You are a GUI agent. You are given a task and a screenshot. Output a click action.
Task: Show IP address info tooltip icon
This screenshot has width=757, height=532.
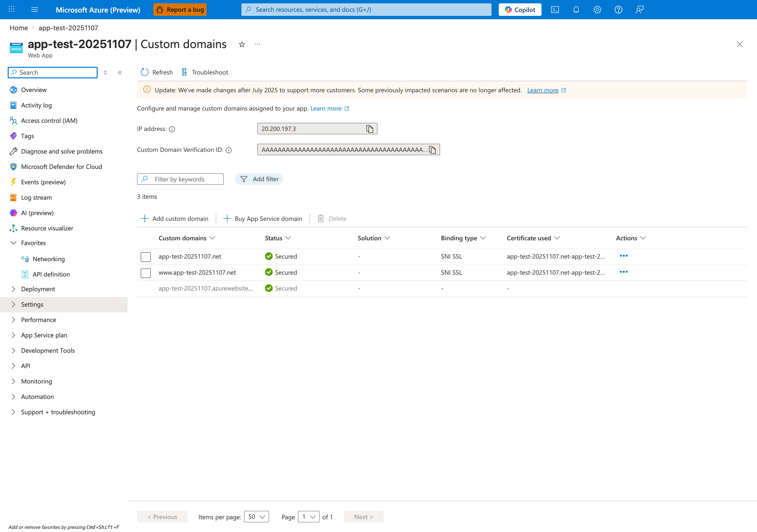point(172,129)
